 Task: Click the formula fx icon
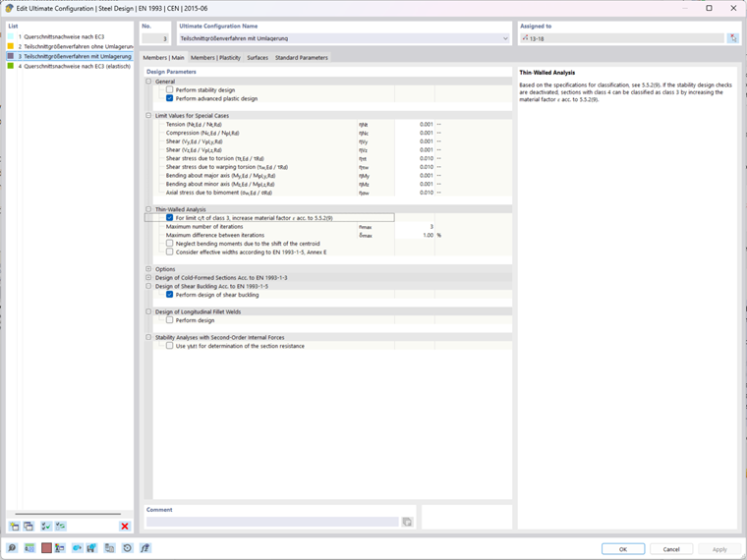(145, 548)
